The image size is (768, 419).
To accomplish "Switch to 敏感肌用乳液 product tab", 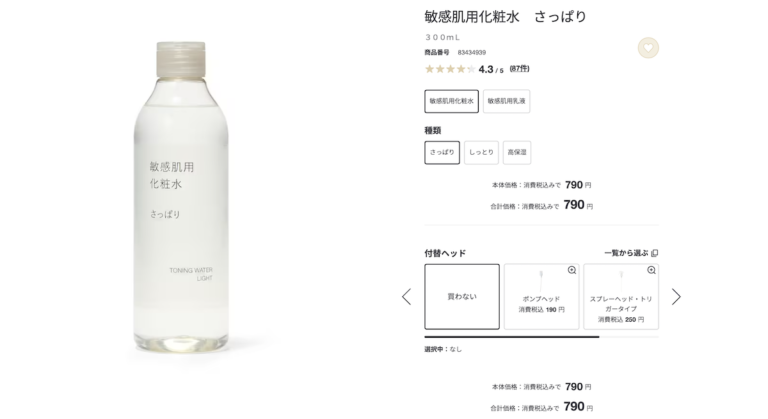I will click(506, 101).
